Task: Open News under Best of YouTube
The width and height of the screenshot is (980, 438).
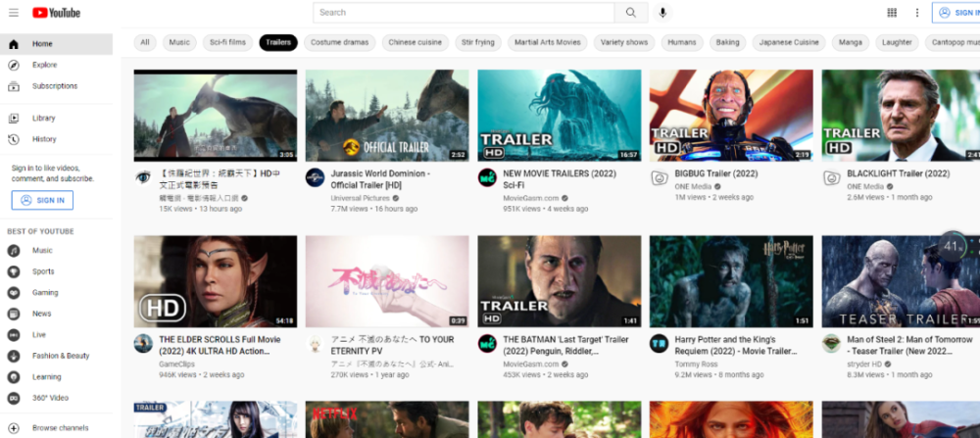Action: tap(56, 314)
